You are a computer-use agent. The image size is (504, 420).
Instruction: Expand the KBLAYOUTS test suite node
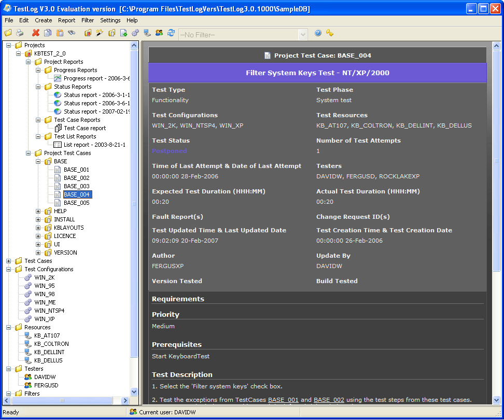[38, 228]
